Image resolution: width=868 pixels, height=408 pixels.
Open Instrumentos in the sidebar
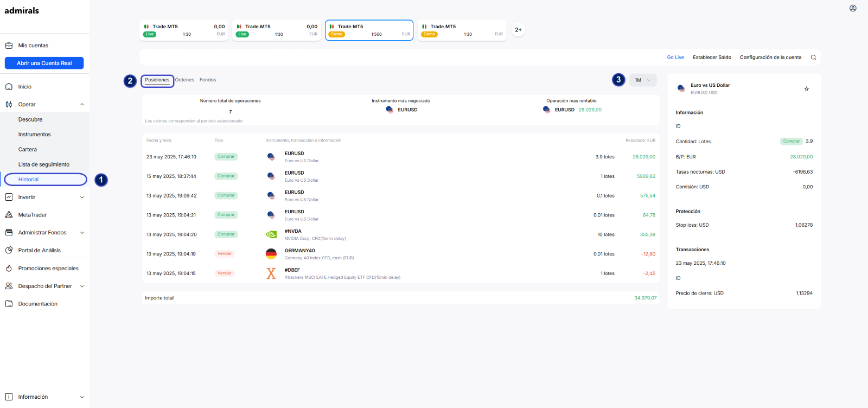[34, 135]
